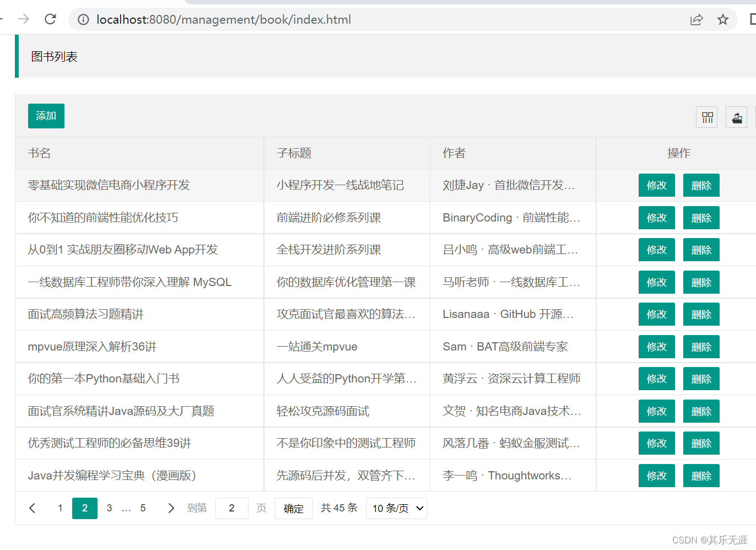Go to page 1 in pagination
Image resolution: width=756 pixels, height=550 pixels.
point(60,508)
